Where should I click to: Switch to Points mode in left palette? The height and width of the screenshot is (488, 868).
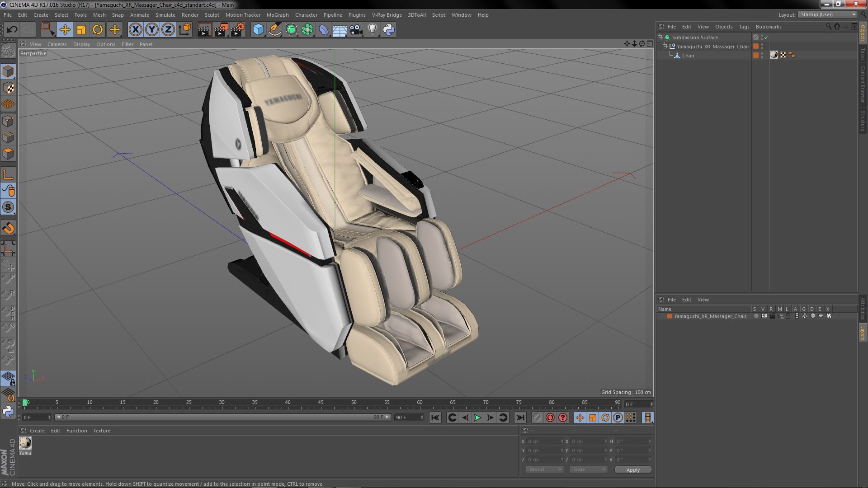tap(8, 121)
